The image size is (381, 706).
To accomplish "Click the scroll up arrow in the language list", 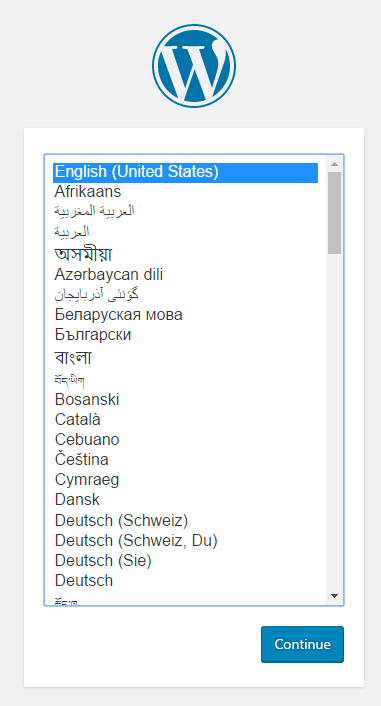I will pos(334,163).
